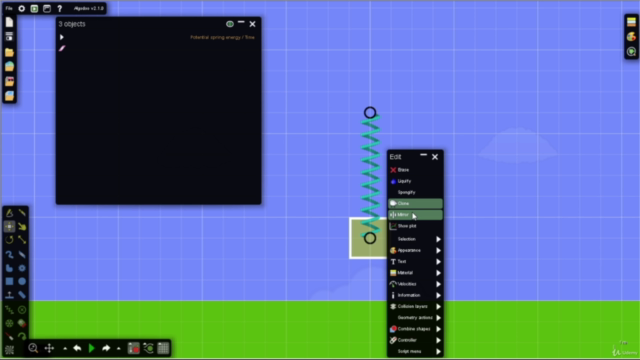Open the yellow folder icon in the left sidebar
The width and height of the screenshot is (640, 360).
[9, 52]
